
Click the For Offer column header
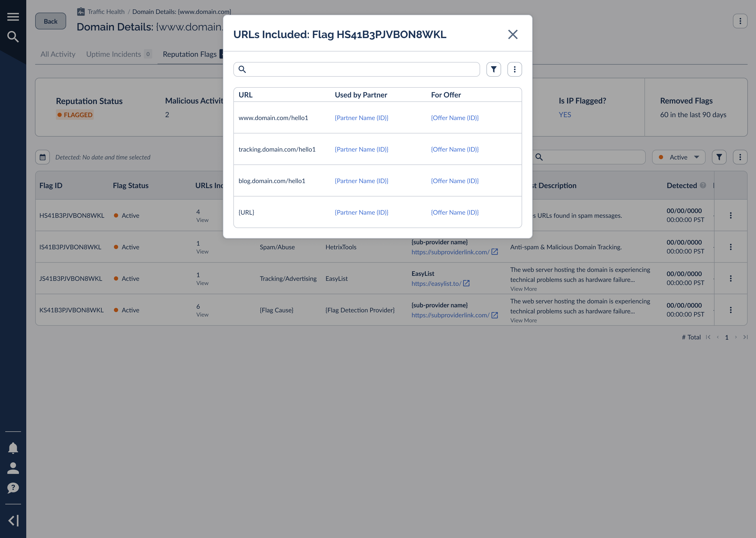click(x=446, y=95)
